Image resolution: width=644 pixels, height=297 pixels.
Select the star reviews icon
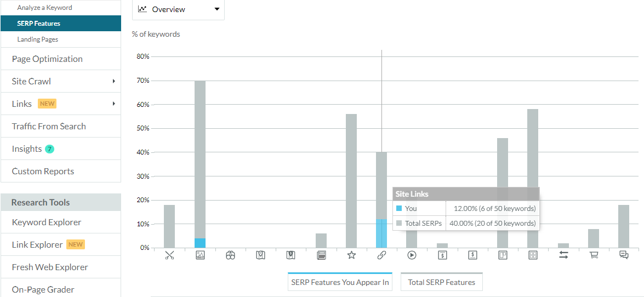point(351,255)
